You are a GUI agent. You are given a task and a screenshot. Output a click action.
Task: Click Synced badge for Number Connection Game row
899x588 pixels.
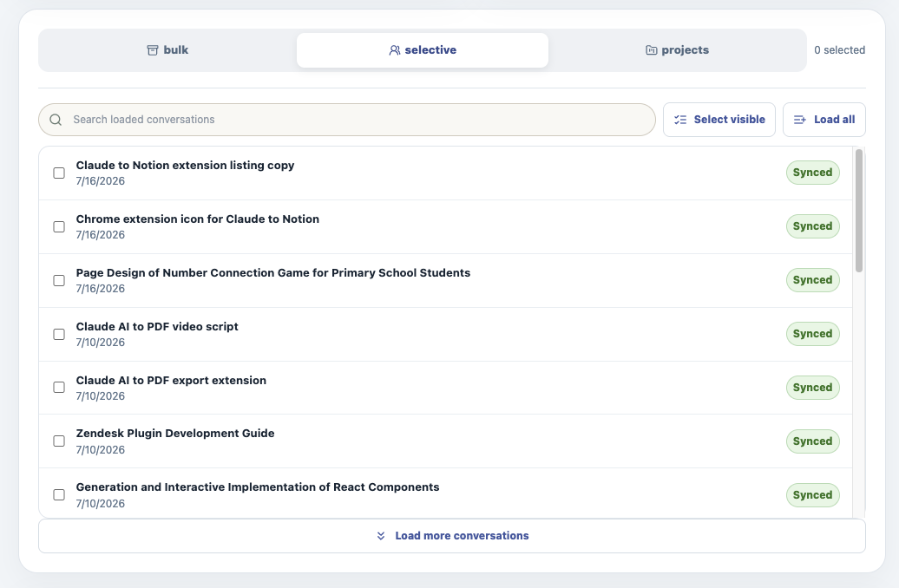pyautogui.click(x=812, y=280)
